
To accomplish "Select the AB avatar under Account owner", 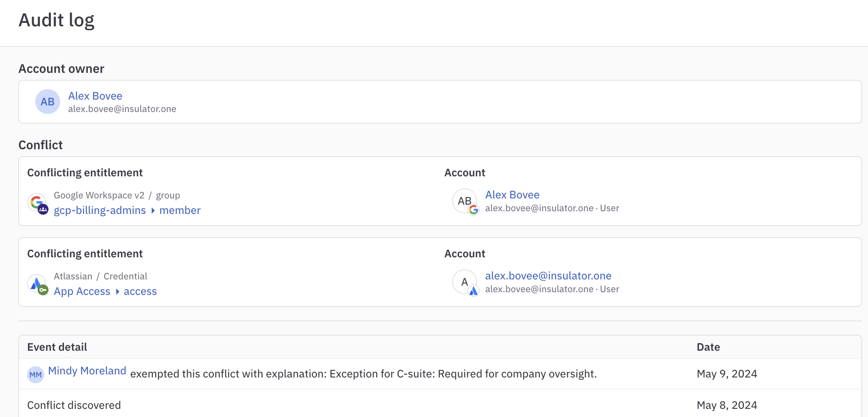I will (x=47, y=102).
